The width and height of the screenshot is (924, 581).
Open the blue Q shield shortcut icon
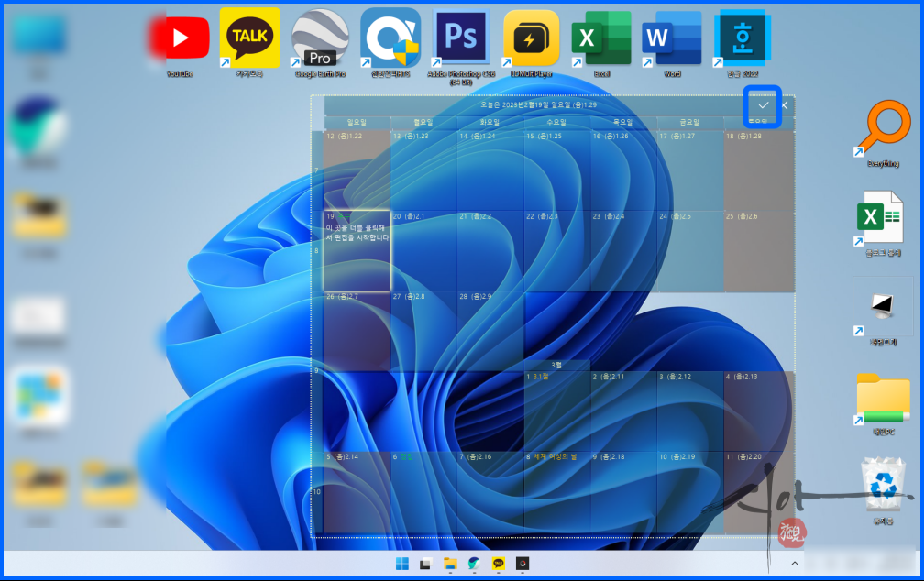pyautogui.click(x=390, y=42)
